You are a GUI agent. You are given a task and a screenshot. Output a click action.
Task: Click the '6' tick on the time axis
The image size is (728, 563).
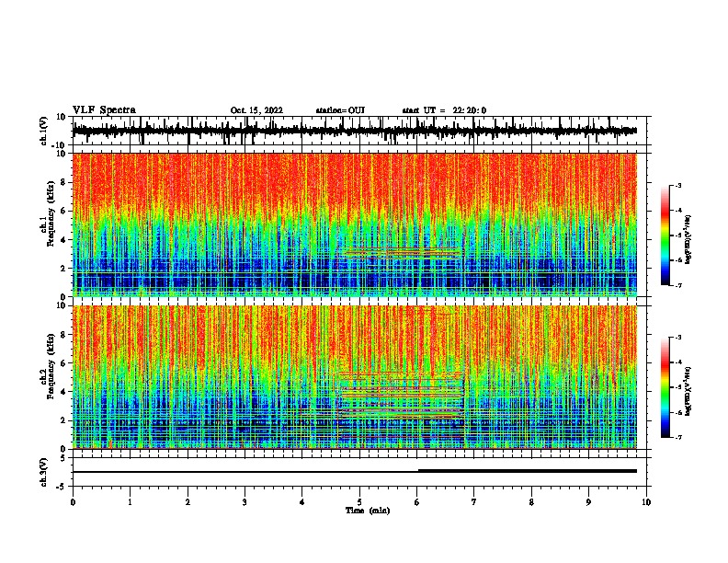(417, 502)
